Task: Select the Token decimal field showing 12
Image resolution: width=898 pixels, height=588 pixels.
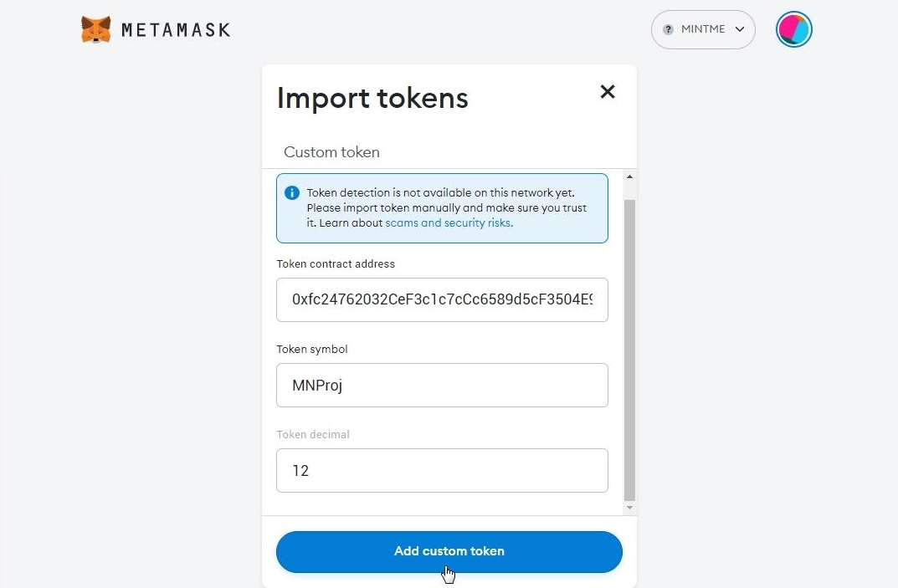Action: [442, 470]
